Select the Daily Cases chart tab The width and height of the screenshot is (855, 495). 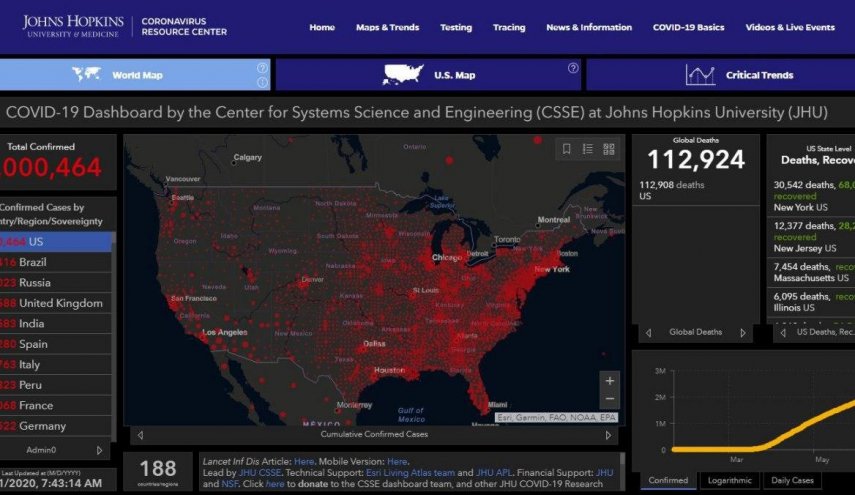(x=792, y=480)
